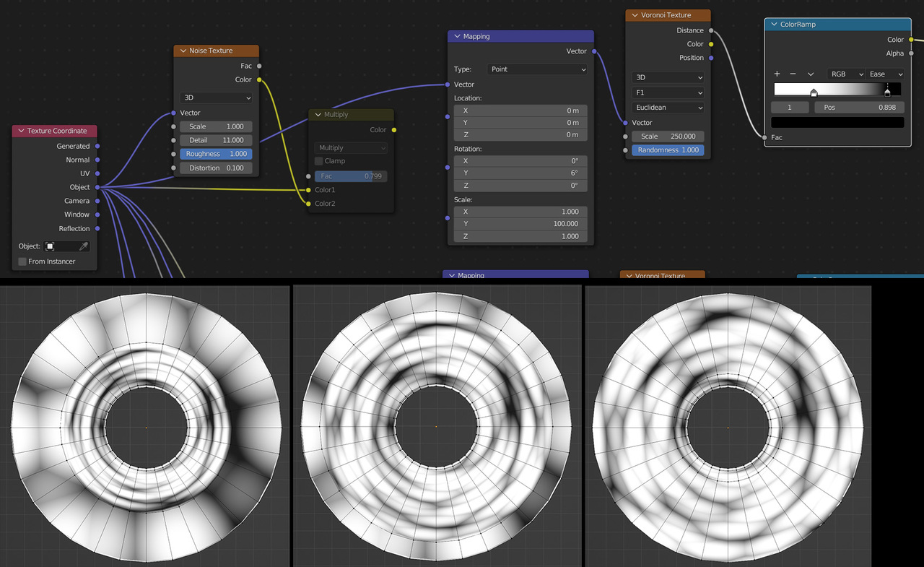Click the Texture Coordinate node title

click(57, 131)
